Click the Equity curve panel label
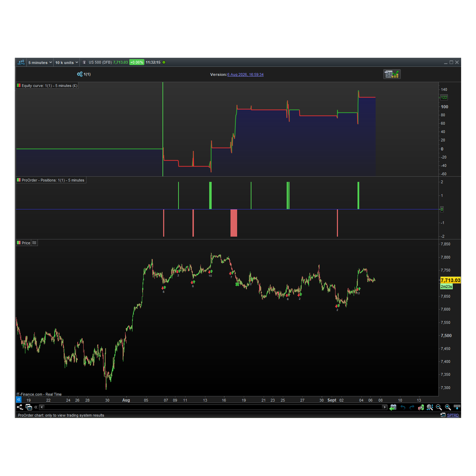The width and height of the screenshot is (476, 476). click(49, 86)
